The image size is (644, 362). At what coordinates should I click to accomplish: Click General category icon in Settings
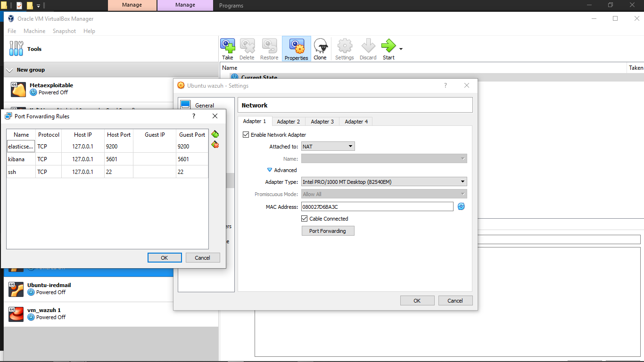click(185, 105)
